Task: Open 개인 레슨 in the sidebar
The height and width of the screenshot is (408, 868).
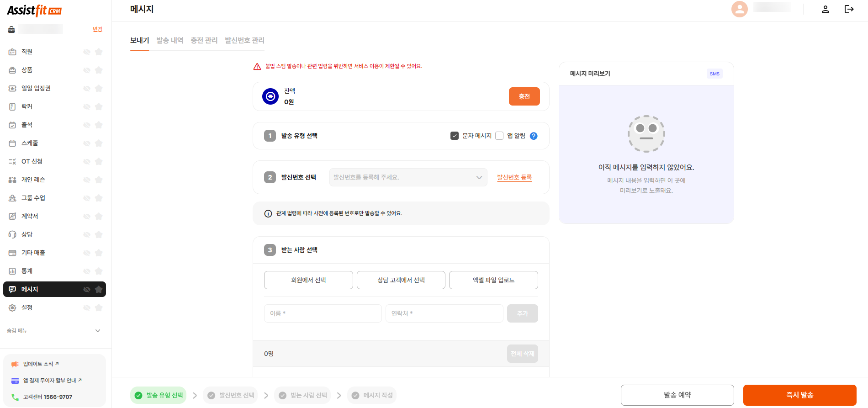Action: tap(54, 180)
